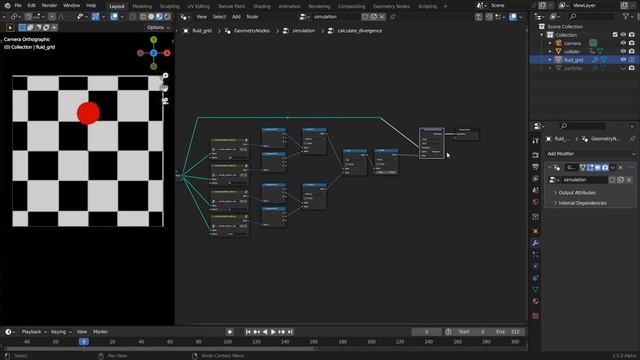This screenshot has width=640, height=360.
Task: Hide the collider object in viewport
Action: (623, 51)
